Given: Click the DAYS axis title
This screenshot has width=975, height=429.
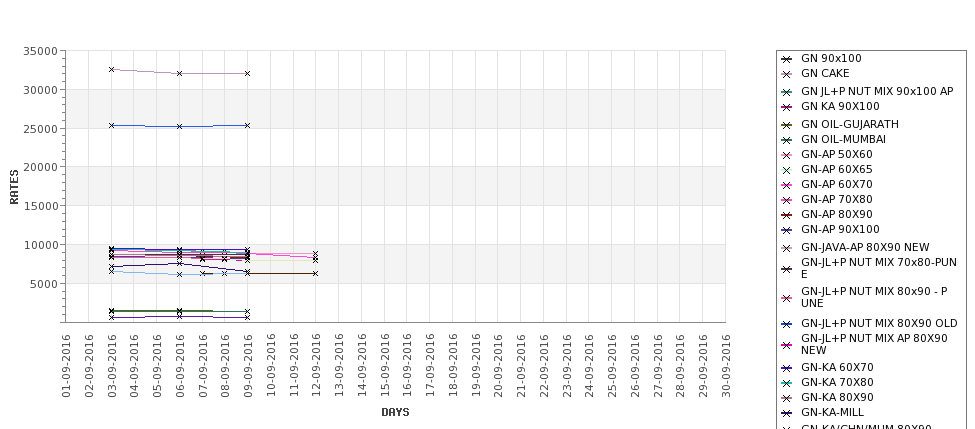Looking at the screenshot, I should pyautogui.click(x=395, y=412).
